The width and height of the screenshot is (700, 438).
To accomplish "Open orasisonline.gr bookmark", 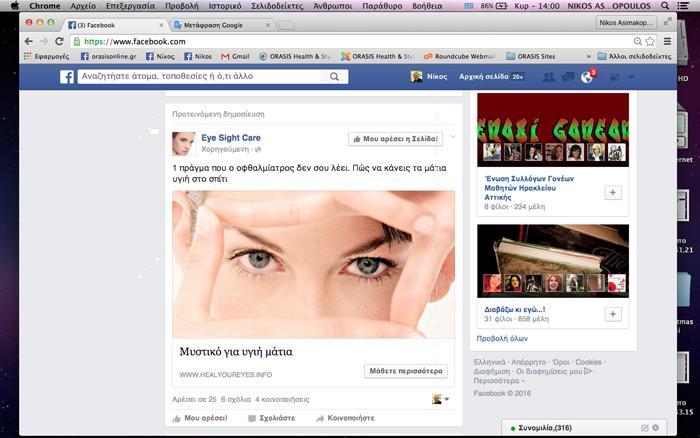I will [108, 56].
